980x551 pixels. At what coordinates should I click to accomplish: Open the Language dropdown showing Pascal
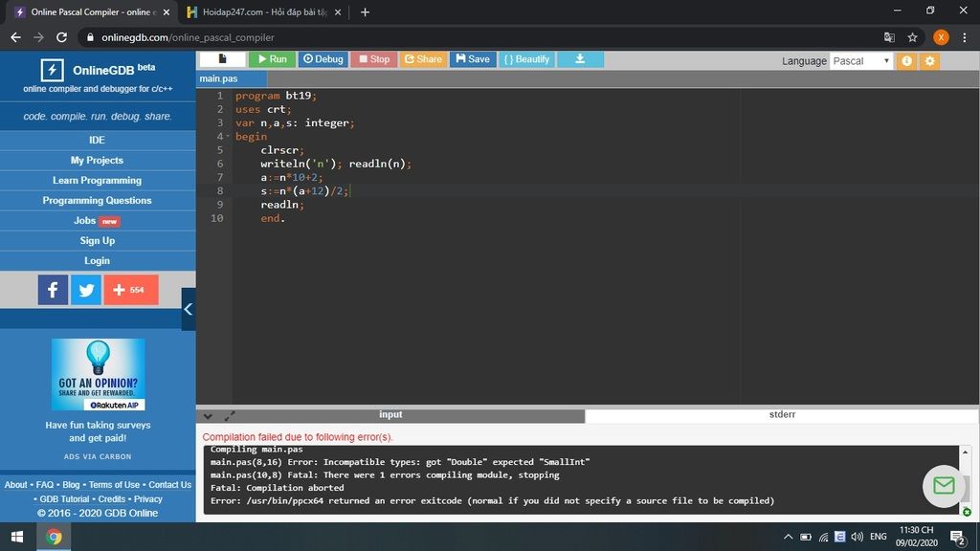[861, 61]
